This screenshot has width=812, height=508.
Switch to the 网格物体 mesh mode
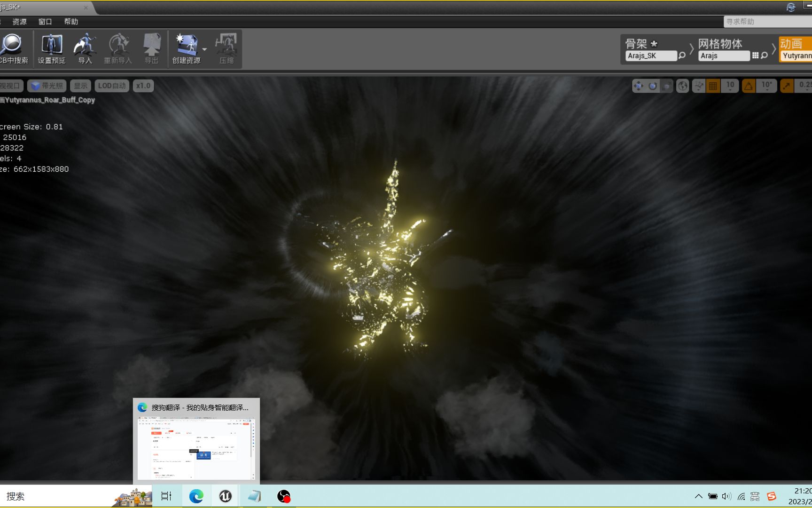pos(720,44)
